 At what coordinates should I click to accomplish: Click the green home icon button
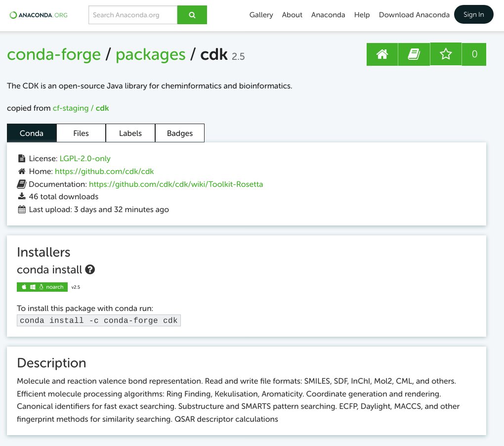pyautogui.click(x=382, y=54)
